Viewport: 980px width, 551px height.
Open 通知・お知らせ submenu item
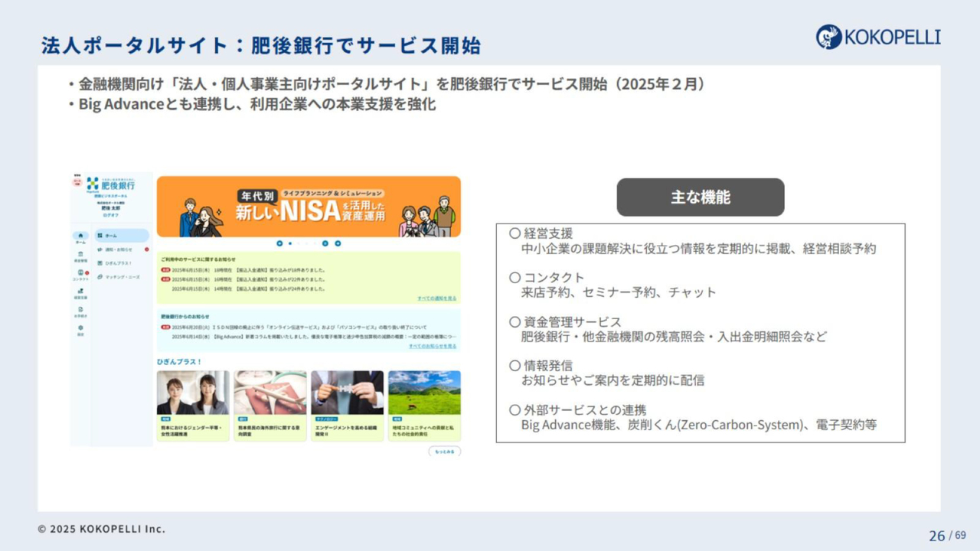(122, 249)
